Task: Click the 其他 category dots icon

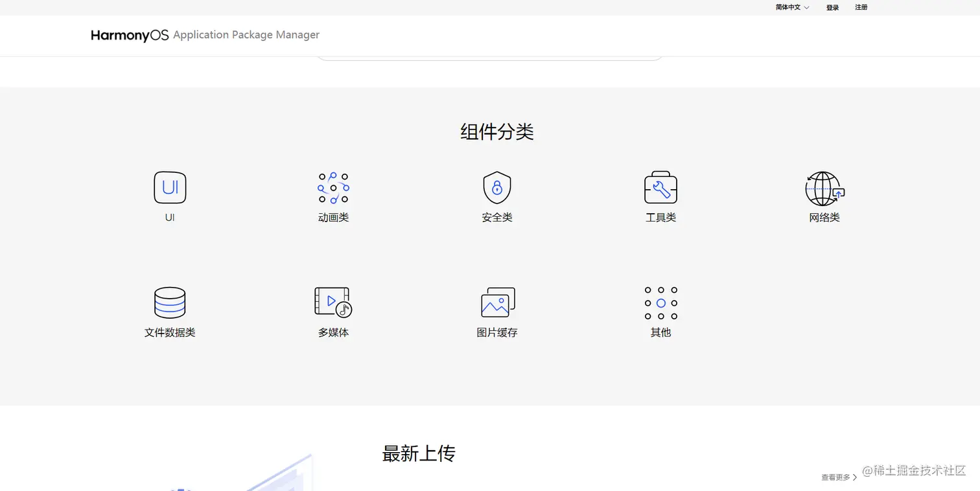Action: pyautogui.click(x=660, y=302)
